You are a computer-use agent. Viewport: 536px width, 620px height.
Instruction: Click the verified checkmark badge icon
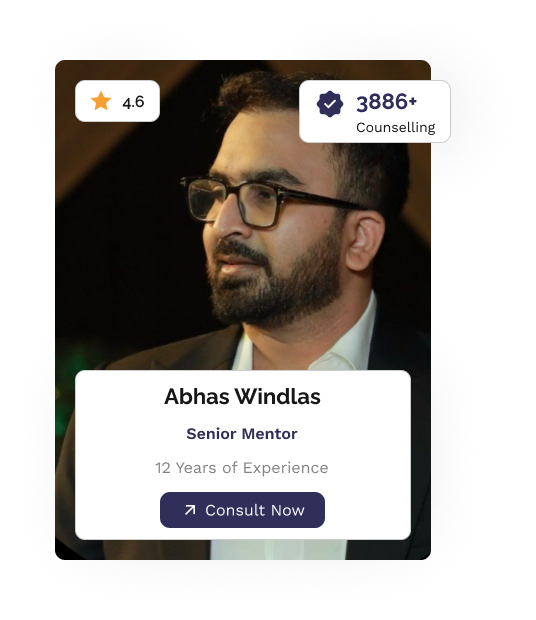[330, 104]
